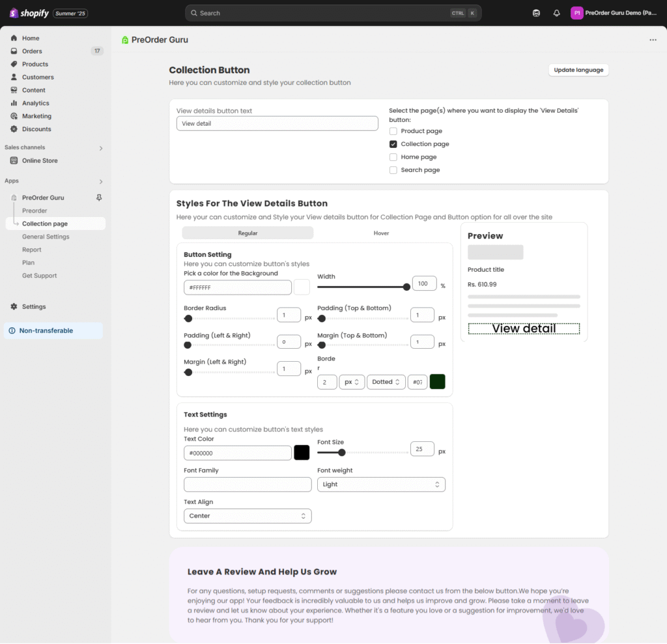Image resolution: width=667 pixels, height=644 pixels.
Task: Enable the Product page checkbox
Action: pos(393,131)
